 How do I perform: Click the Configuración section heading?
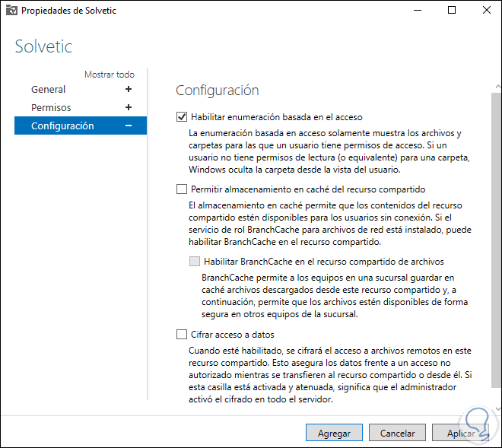coord(217,91)
